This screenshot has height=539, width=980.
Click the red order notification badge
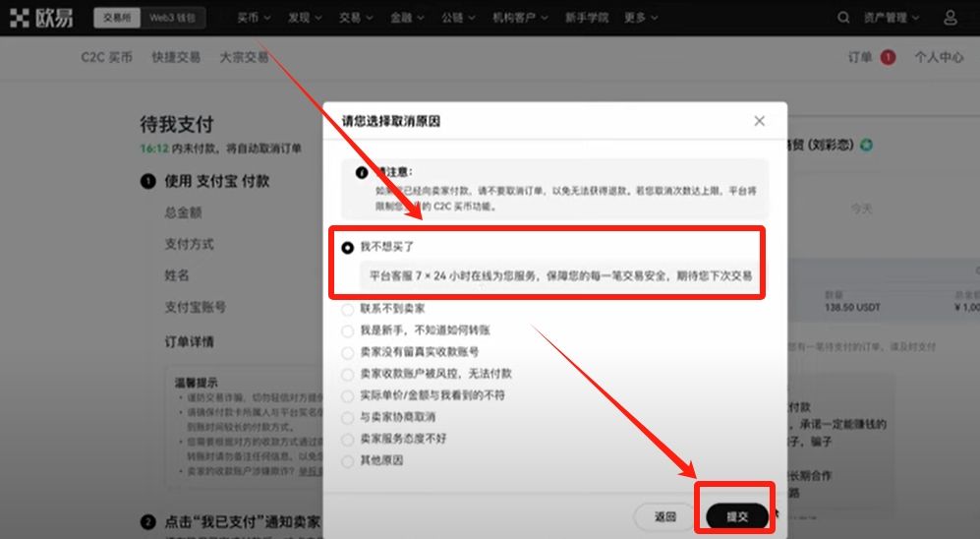888,57
